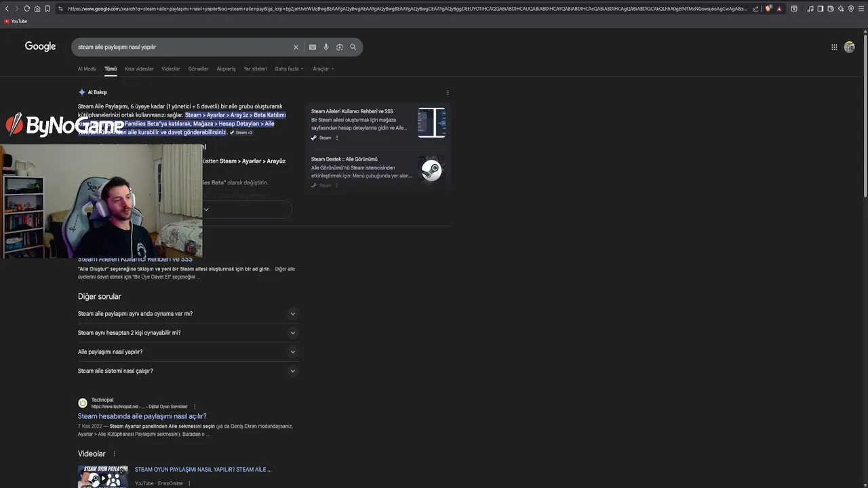Expand 'Steam aynı hesaptan 2 kişi oynayabilir mi?'
Viewport: 868px width, 488px height.
point(188,333)
